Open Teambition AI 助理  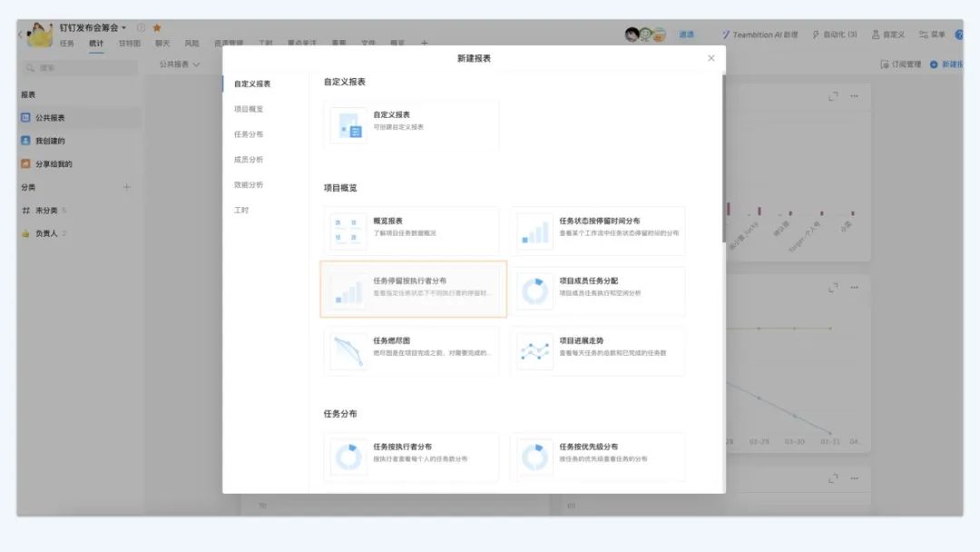coord(759,34)
